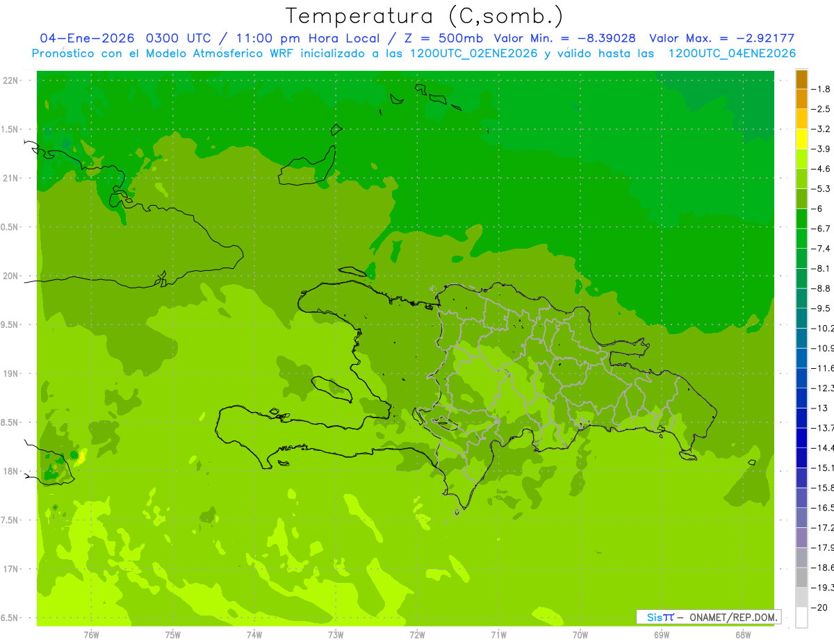
Task: Click the '-20' colorbar value
Action: 820,607
